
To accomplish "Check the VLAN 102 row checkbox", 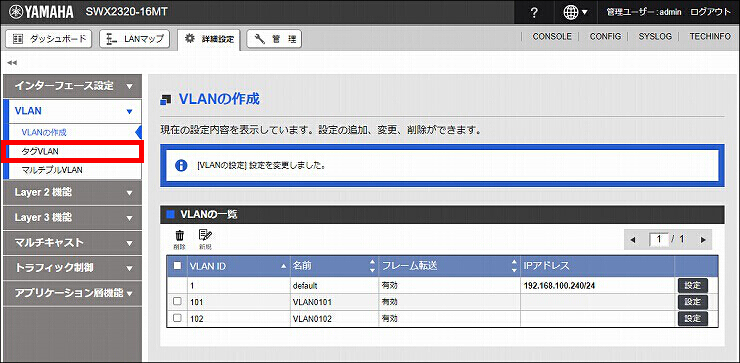I will click(x=177, y=318).
